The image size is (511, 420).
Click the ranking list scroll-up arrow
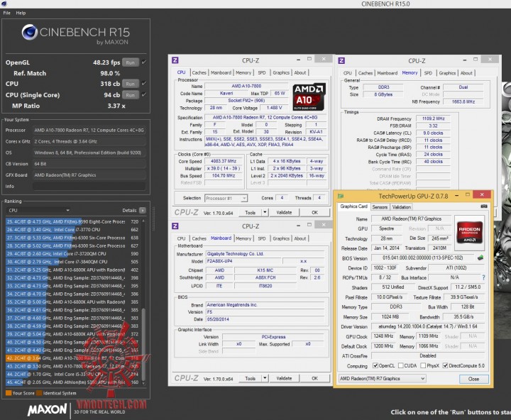pyautogui.click(x=143, y=221)
